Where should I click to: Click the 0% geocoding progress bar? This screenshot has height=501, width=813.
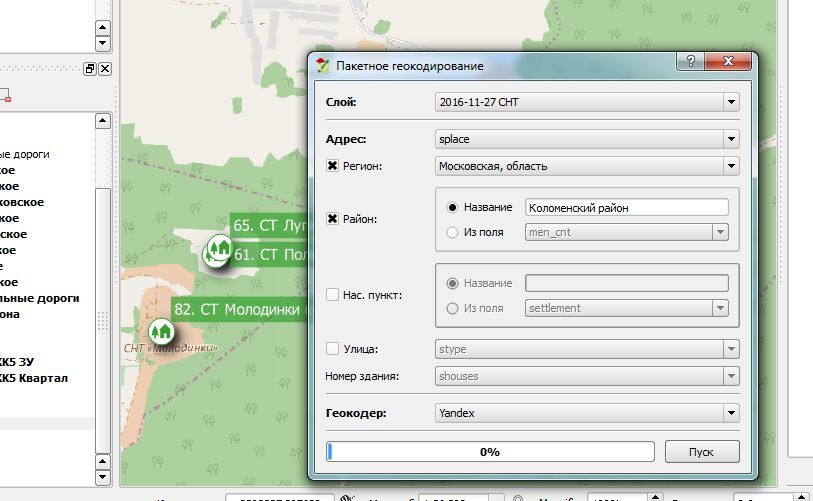pyautogui.click(x=490, y=452)
